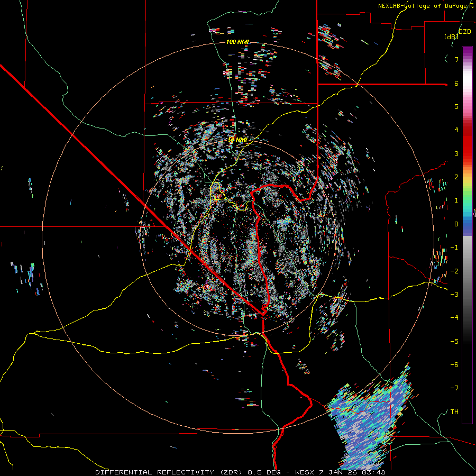Click the "DIFFERENTIAL REFLECTIVITY (ZDR)" caption text
The width and height of the screenshot is (476, 476).
point(169,472)
